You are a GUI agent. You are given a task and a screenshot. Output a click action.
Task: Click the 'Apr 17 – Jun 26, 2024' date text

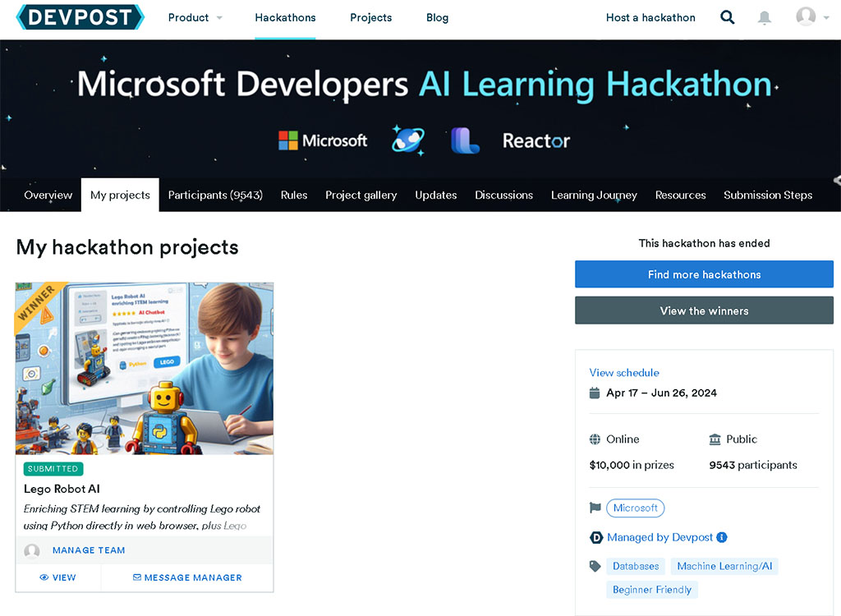(661, 393)
